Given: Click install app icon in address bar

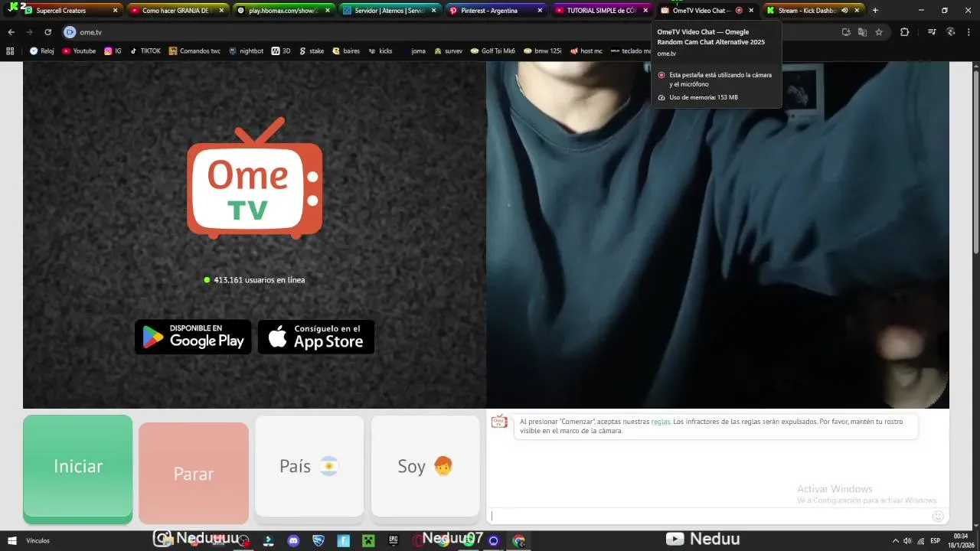Looking at the screenshot, I should (846, 32).
